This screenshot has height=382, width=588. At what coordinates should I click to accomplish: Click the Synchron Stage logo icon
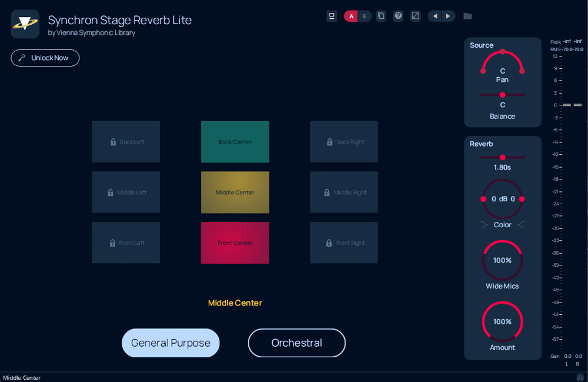(x=25, y=24)
